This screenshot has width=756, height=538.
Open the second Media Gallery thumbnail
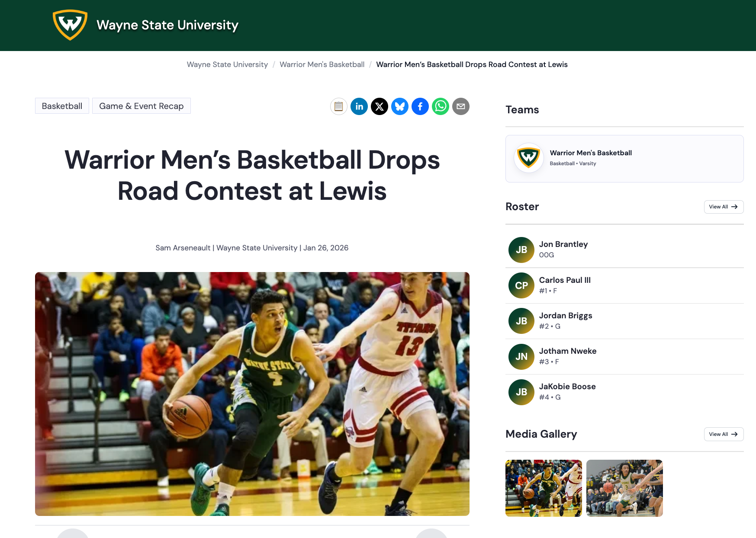click(624, 488)
